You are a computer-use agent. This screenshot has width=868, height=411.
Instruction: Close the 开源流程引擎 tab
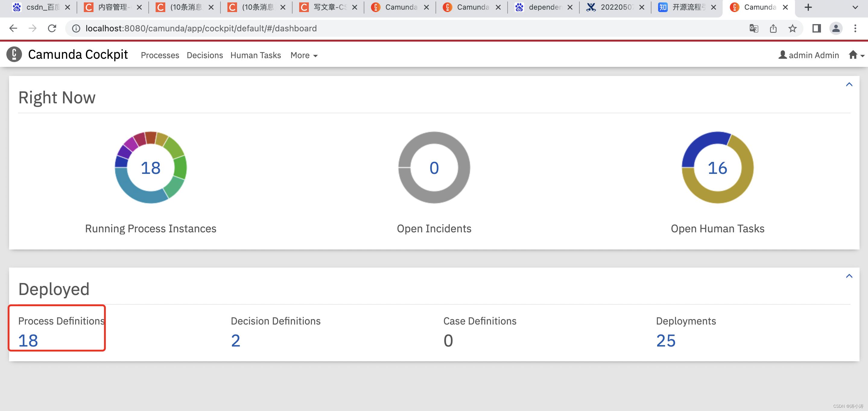tap(713, 8)
